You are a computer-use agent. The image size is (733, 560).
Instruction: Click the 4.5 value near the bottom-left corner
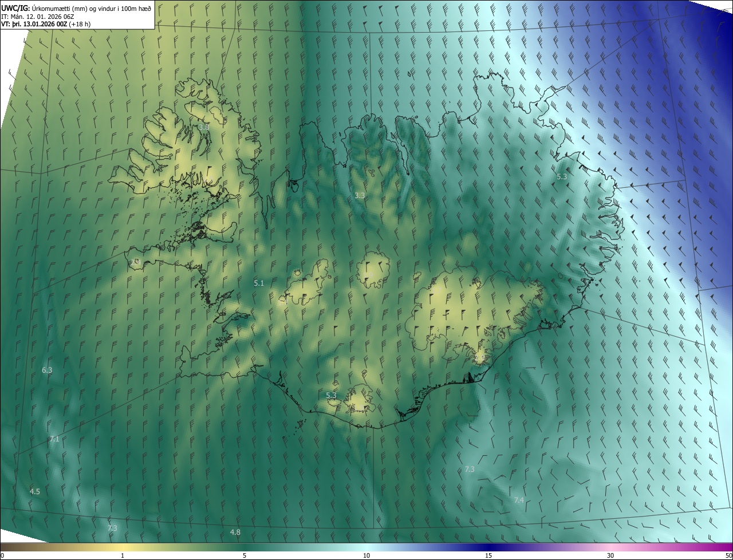pos(35,492)
